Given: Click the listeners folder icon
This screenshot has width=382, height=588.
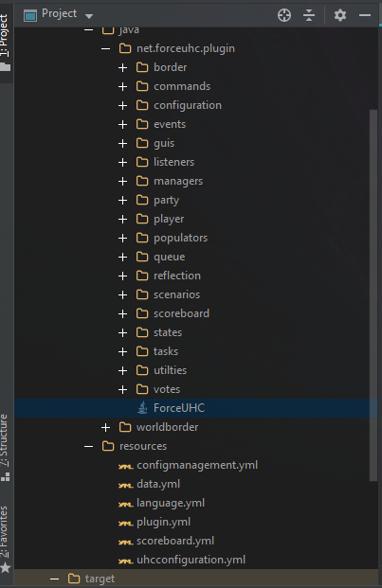Looking at the screenshot, I should point(142,162).
